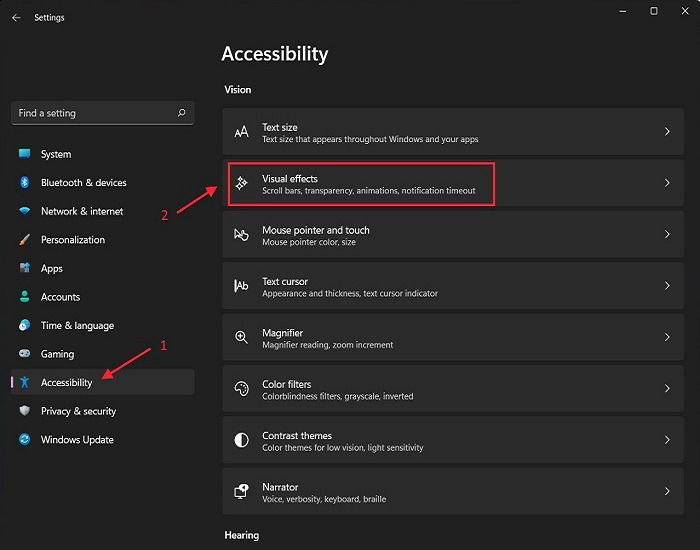Image resolution: width=700 pixels, height=550 pixels.
Task: Select Network & internet
Action: tap(103, 211)
